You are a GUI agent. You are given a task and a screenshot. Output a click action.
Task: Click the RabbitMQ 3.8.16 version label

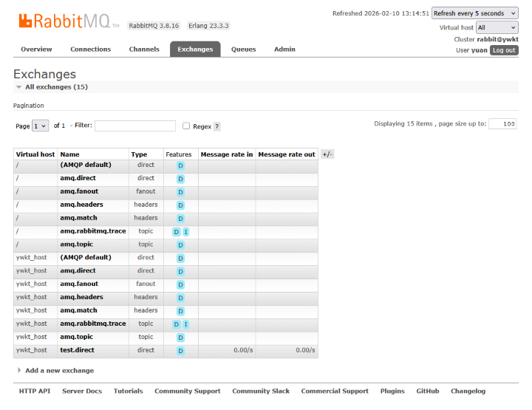pyautogui.click(x=154, y=26)
